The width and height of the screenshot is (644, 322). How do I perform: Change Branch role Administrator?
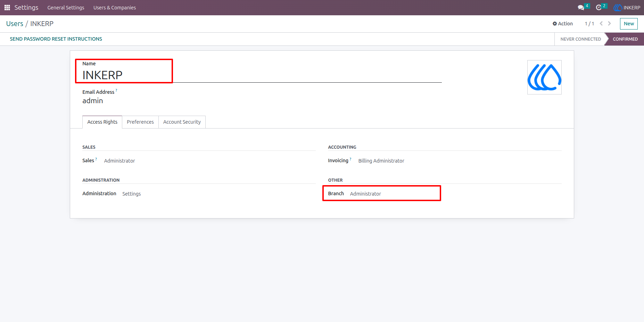tap(365, 194)
